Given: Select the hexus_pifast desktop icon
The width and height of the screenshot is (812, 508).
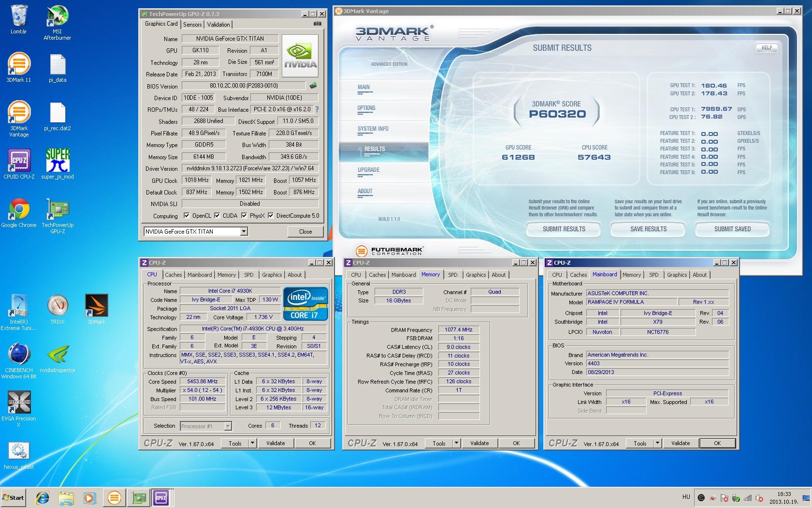Looking at the screenshot, I should 19,455.
